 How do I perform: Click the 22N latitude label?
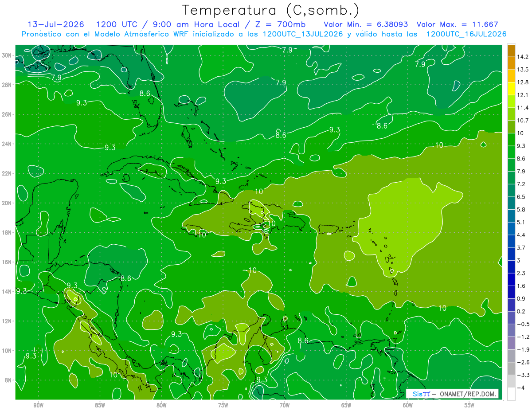click(x=7, y=173)
